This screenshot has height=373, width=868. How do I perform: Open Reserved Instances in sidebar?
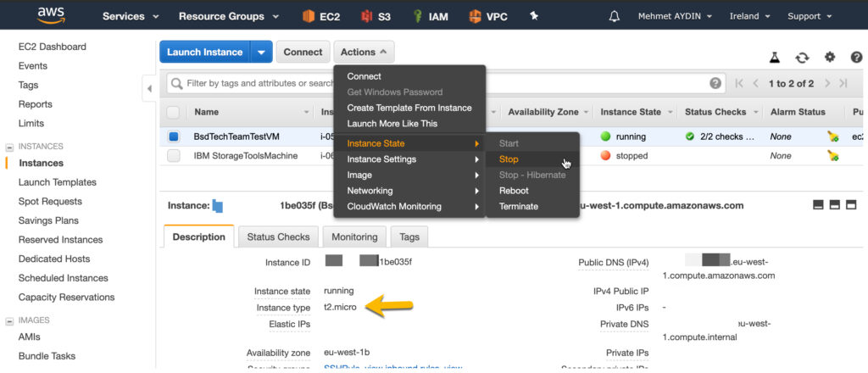pos(60,240)
